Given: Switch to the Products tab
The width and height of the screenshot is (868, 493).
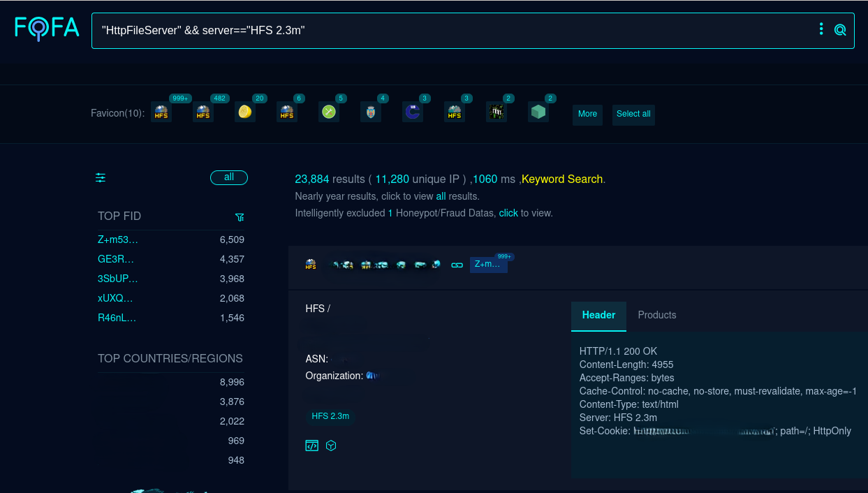Looking at the screenshot, I should point(657,316).
